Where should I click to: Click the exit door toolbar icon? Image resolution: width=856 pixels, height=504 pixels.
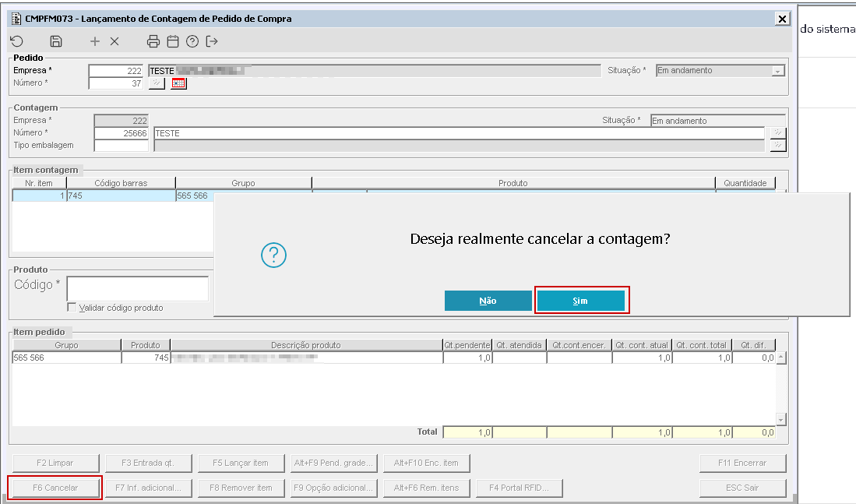coord(212,41)
